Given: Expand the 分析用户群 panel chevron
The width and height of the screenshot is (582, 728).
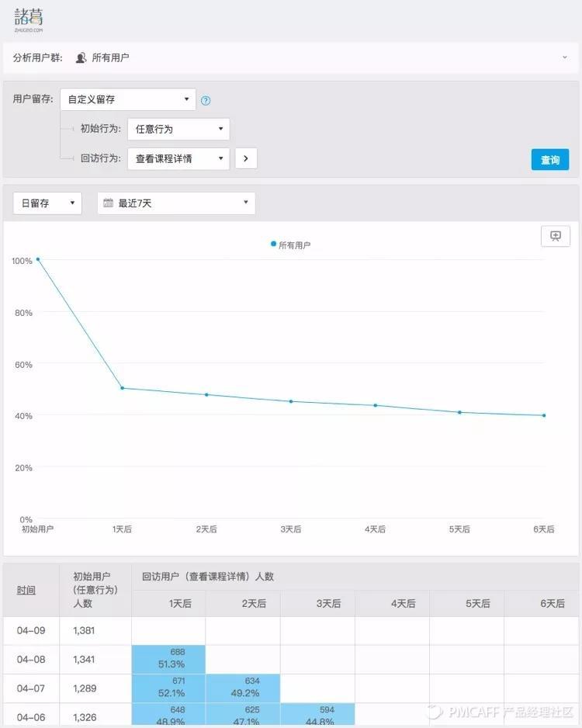Looking at the screenshot, I should [565, 57].
